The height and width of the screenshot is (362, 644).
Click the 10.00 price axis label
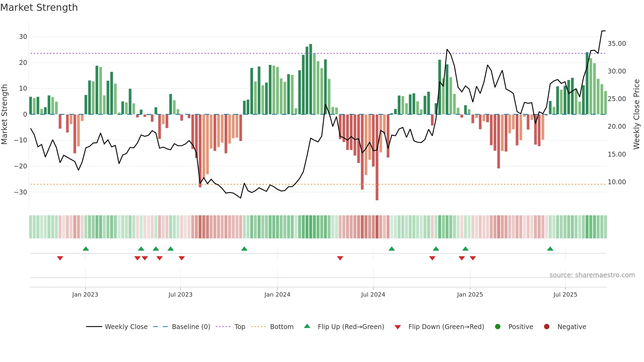point(617,182)
